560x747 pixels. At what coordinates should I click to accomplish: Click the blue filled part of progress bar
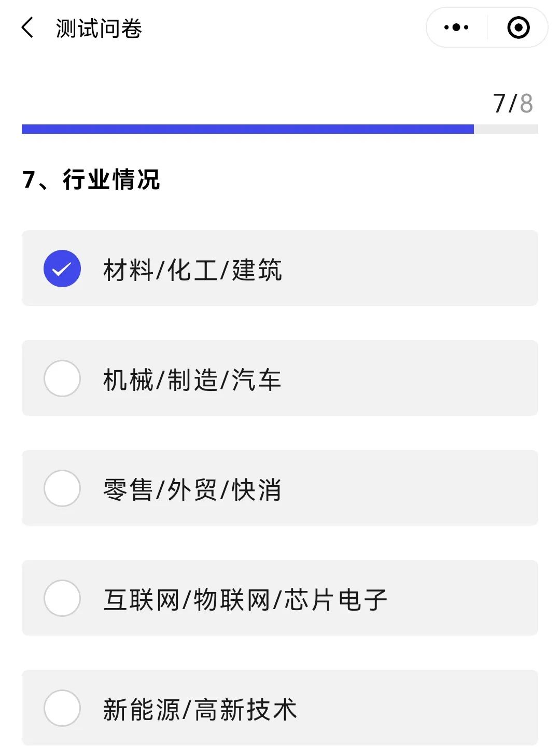(248, 129)
